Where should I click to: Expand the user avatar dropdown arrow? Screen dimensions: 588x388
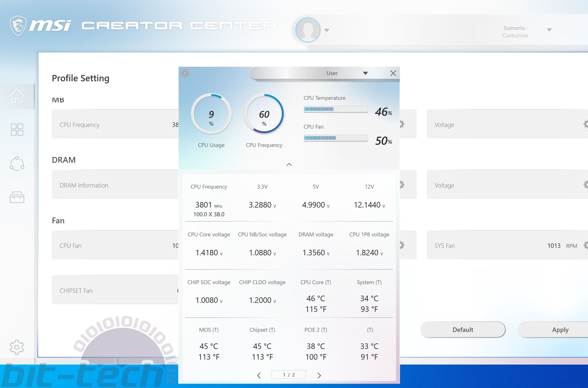pyautogui.click(x=327, y=31)
